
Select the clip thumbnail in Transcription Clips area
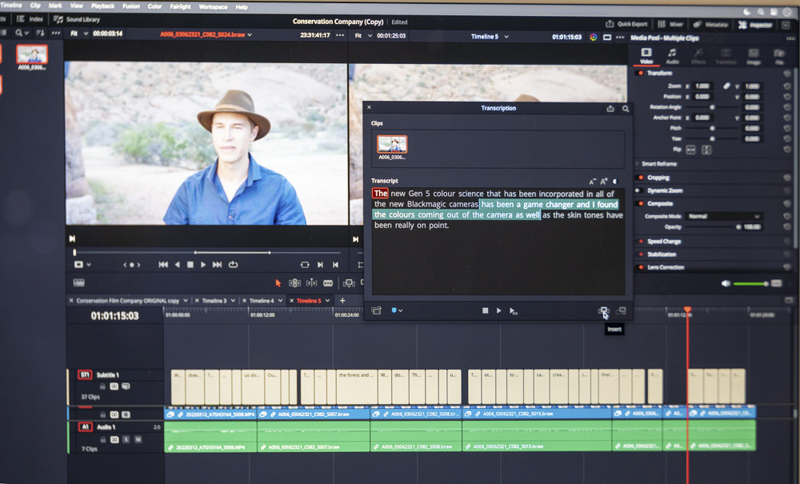[x=392, y=144]
